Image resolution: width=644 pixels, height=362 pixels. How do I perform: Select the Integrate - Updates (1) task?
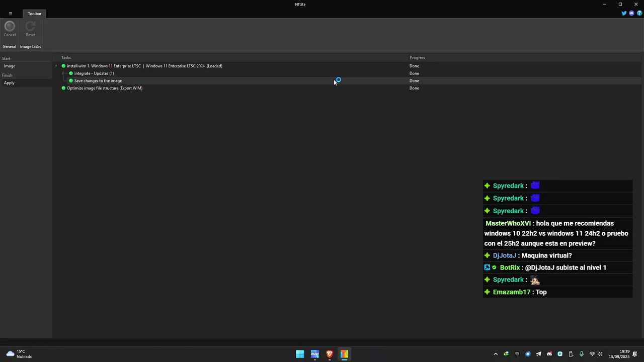[94, 73]
